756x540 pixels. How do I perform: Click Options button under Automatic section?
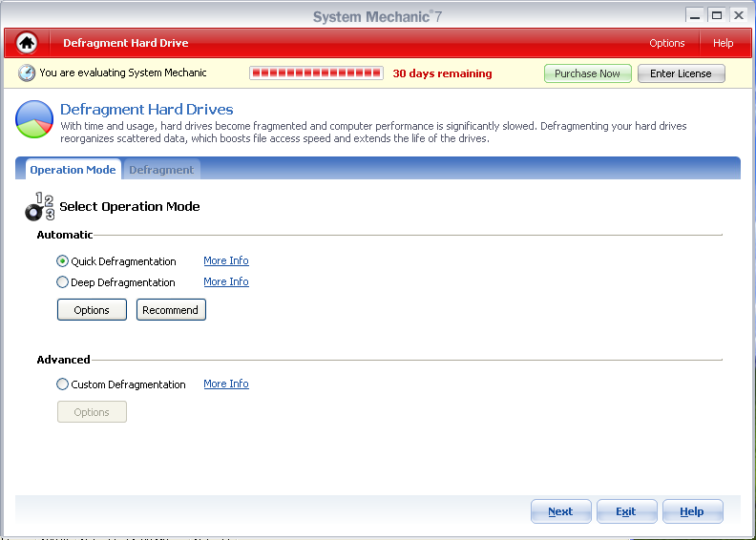tap(92, 310)
